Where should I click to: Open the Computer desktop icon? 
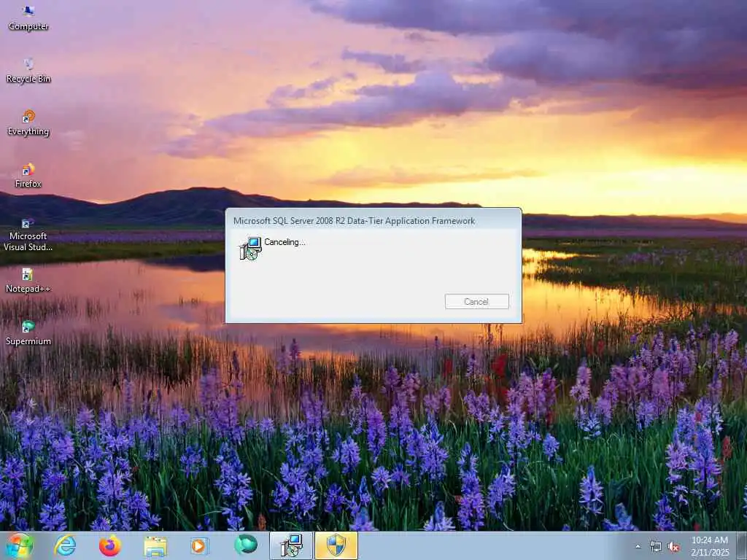coord(28,18)
